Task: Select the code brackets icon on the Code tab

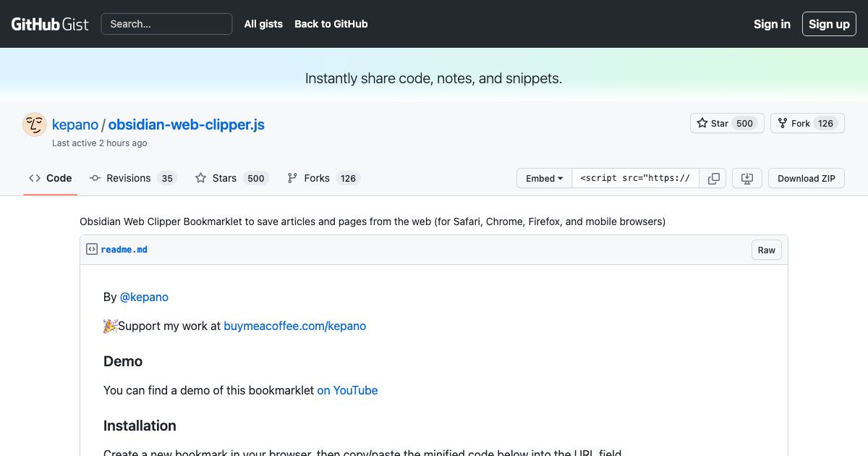Action: (35, 177)
